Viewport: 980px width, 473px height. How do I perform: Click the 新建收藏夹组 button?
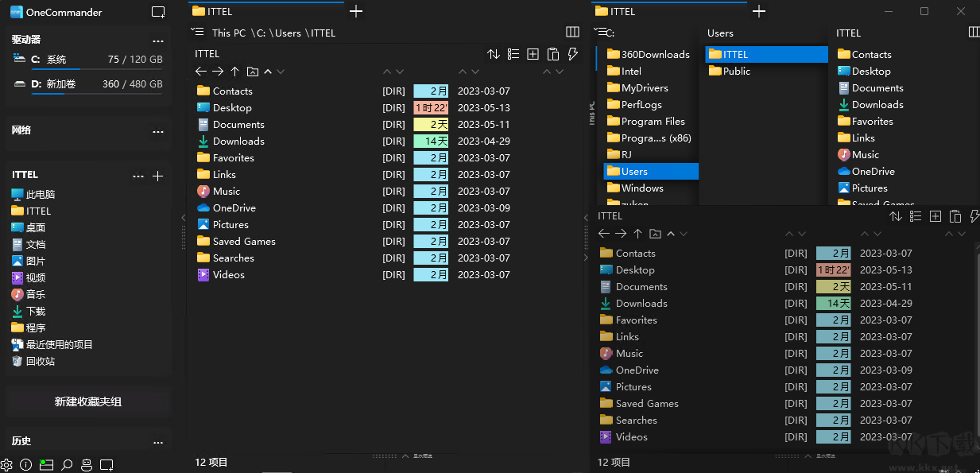coord(88,401)
